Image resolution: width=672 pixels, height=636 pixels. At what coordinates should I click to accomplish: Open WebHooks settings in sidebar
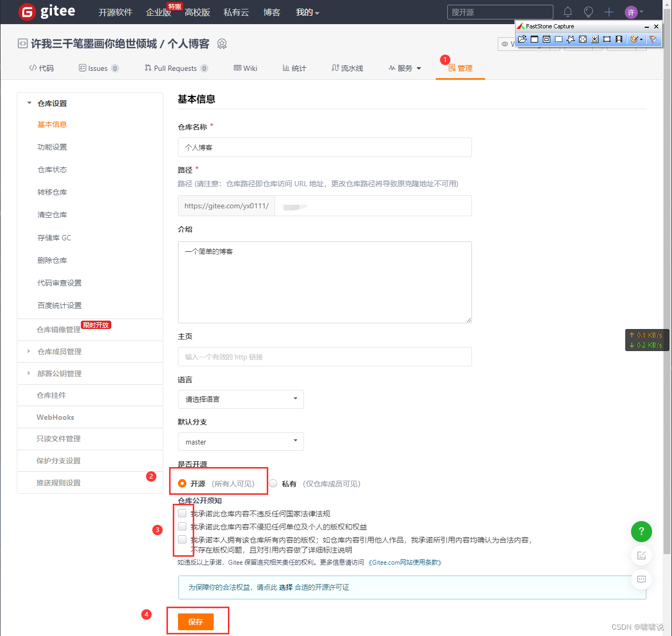click(x=55, y=417)
